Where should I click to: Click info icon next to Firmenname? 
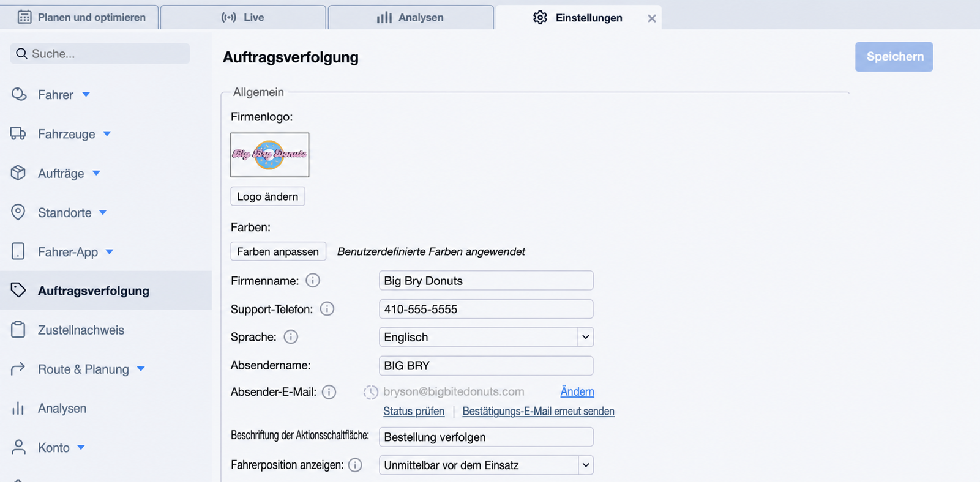click(x=313, y=281)
